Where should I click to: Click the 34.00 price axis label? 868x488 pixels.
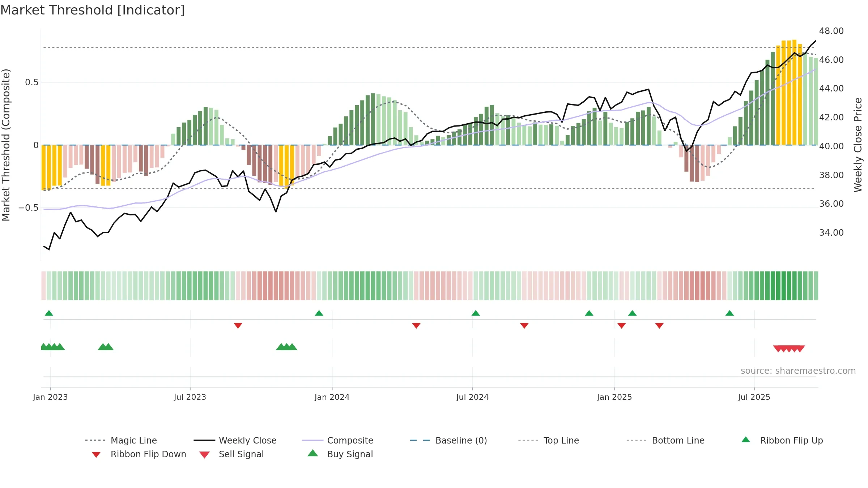click(831, 232)
